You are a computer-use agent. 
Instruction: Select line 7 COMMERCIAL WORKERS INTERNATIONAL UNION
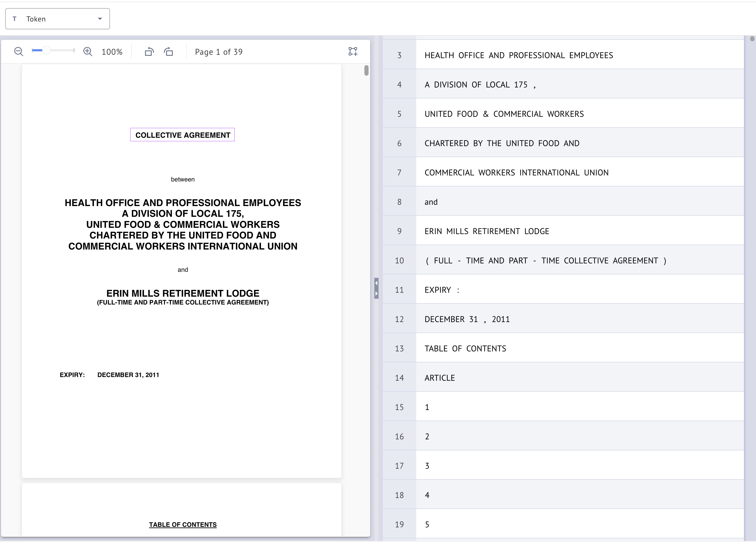pos(563,172)
